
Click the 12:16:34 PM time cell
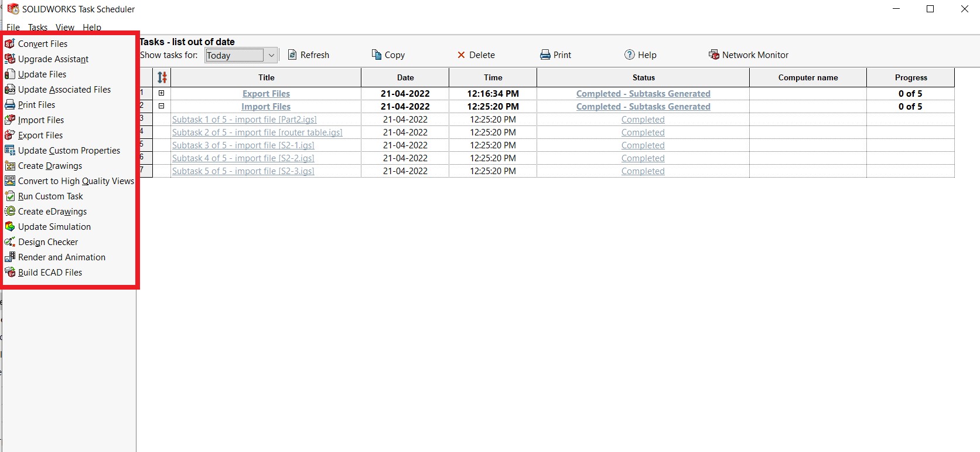(x=493, y=94)
